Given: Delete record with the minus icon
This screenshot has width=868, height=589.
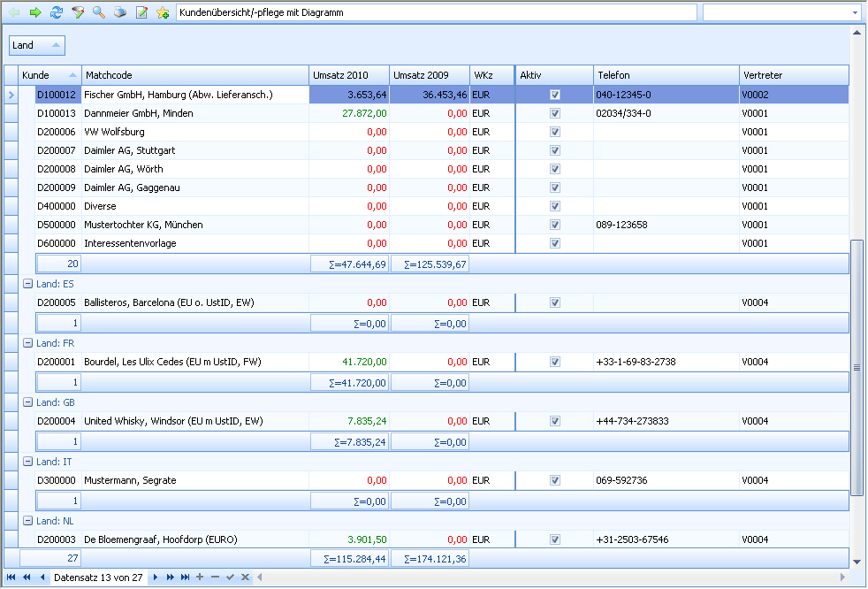Looking at the screenshot, I should click(x=216, y=578).
